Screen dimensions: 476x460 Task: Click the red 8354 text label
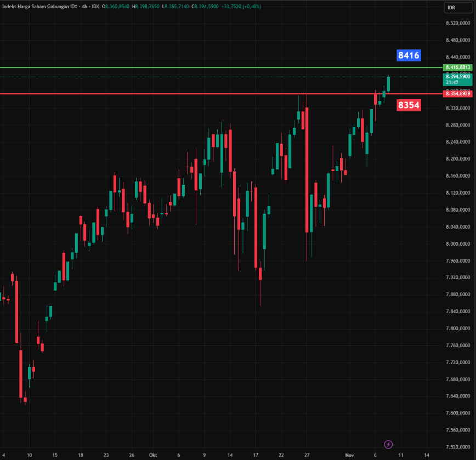click(x=409, y=105)
